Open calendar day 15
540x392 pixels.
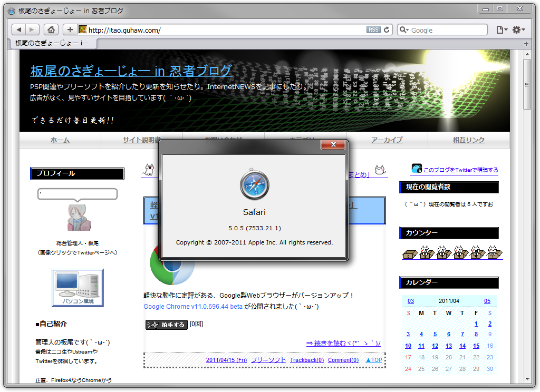tap(476, 346)
